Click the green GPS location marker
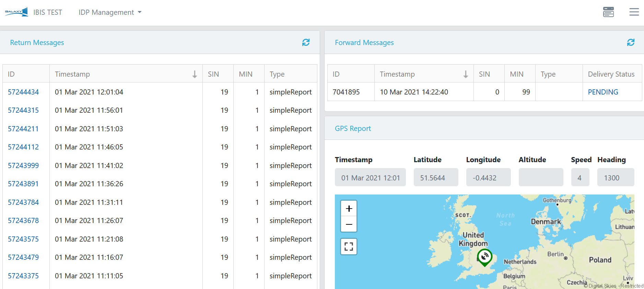This screenshot has height=289, width=644. pos(484,257)
